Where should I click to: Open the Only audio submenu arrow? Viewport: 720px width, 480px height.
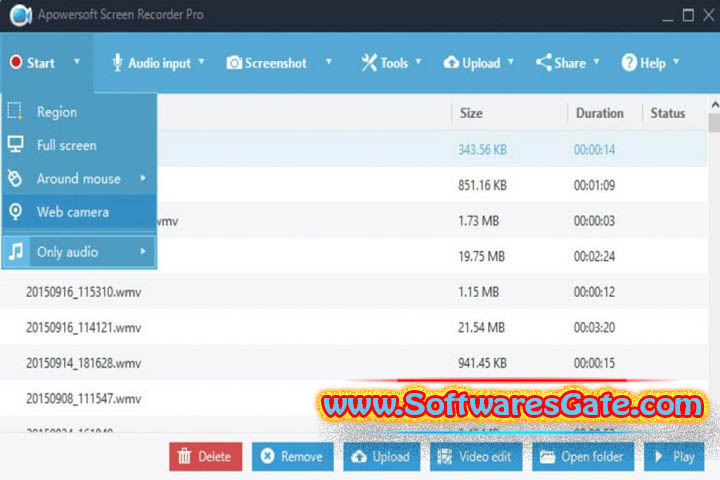coord(143,251)
